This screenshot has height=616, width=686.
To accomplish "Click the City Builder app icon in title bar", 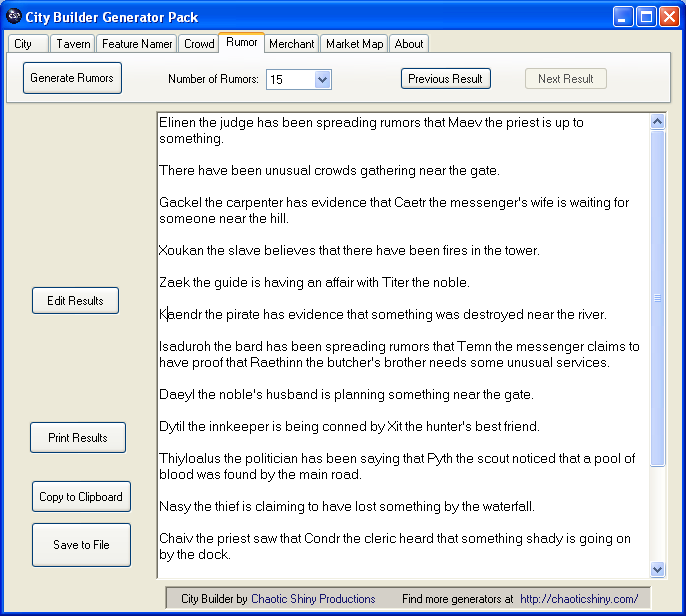I will point(14,16).
